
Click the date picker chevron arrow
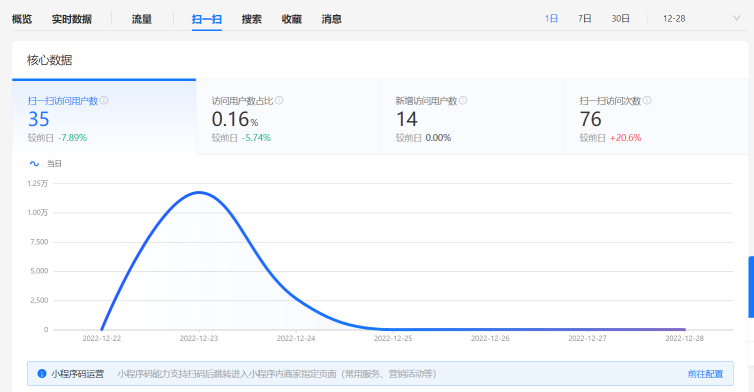(x=736, y=18)
